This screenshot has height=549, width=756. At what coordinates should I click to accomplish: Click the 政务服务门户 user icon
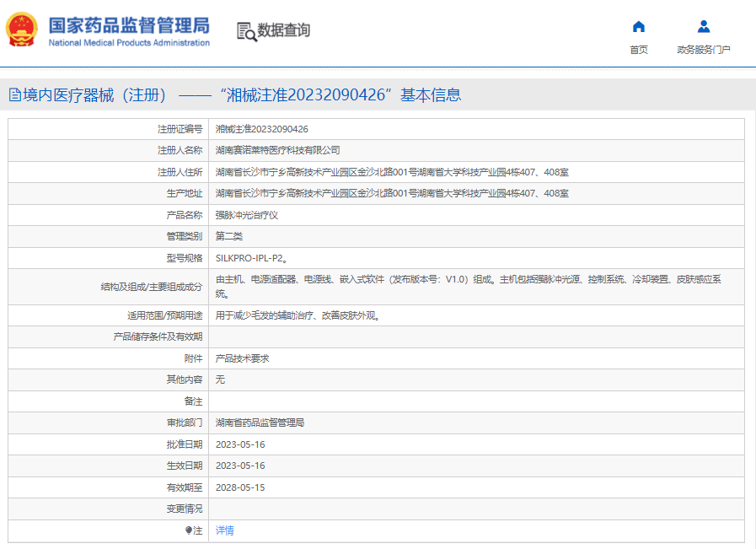point(704,26)
